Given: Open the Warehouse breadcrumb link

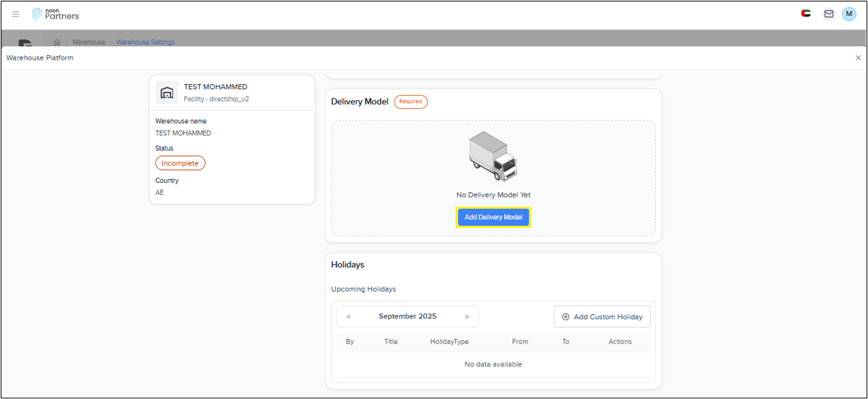Looking at the screenshot, I should (89, 42).
